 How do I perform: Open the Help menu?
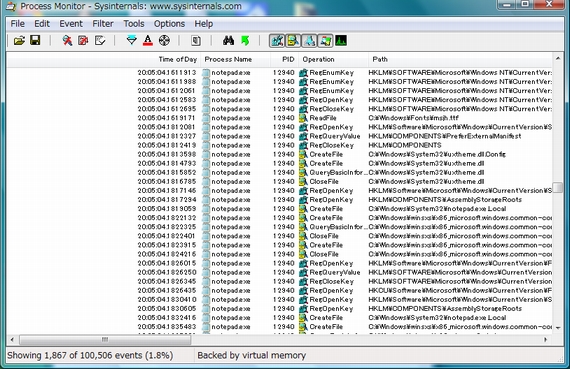coord(204,24)
